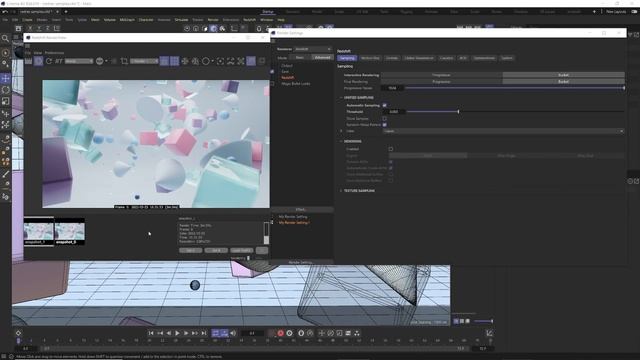Collapse the Unified Sampling section
640x360 pixels.
click(x=341, y=98)
